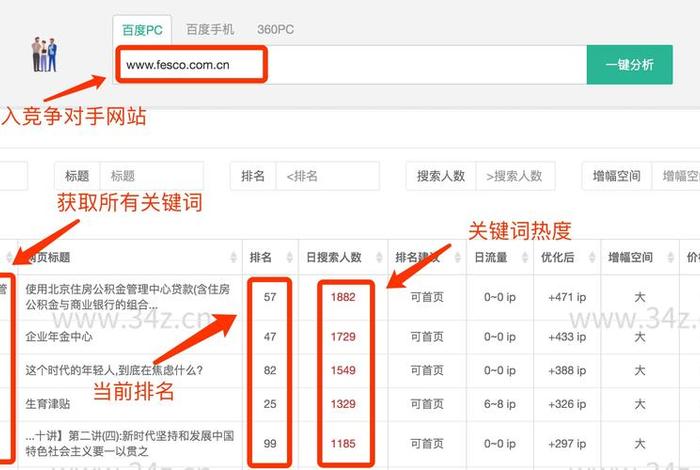Click the +471 ip optimized cell
700x470 pixels.
(567, 297)
